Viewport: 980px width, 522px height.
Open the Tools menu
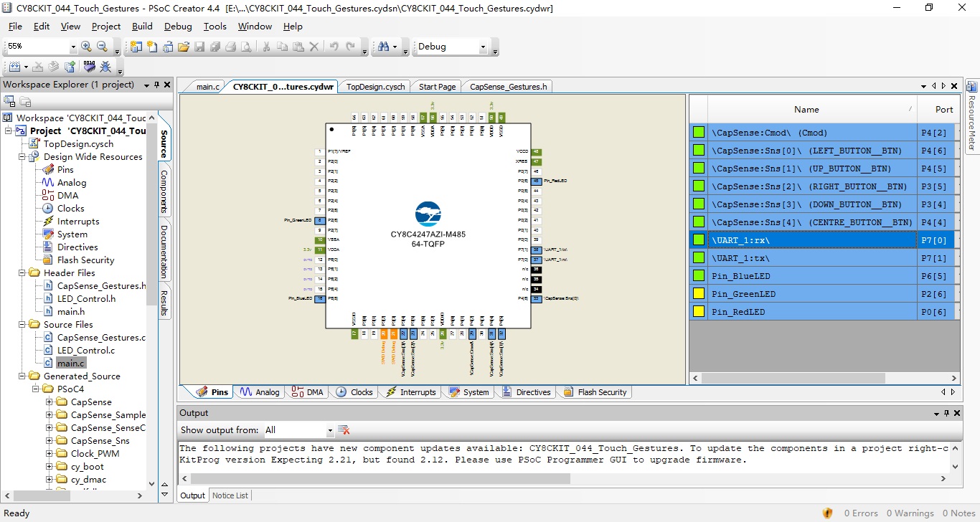coord(215,27)
